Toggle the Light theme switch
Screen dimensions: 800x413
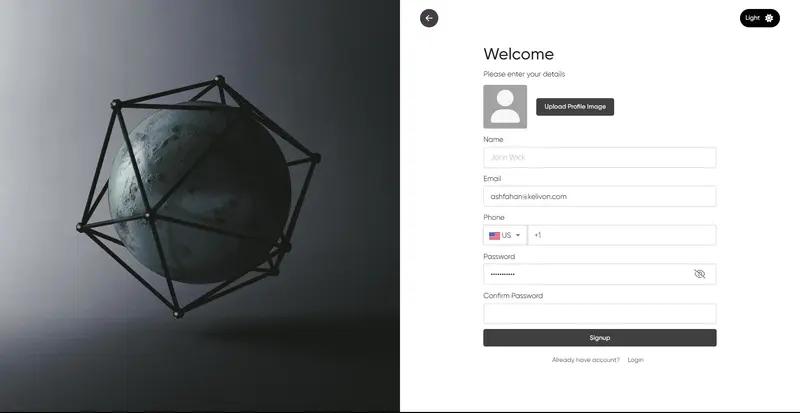[760, 18]
